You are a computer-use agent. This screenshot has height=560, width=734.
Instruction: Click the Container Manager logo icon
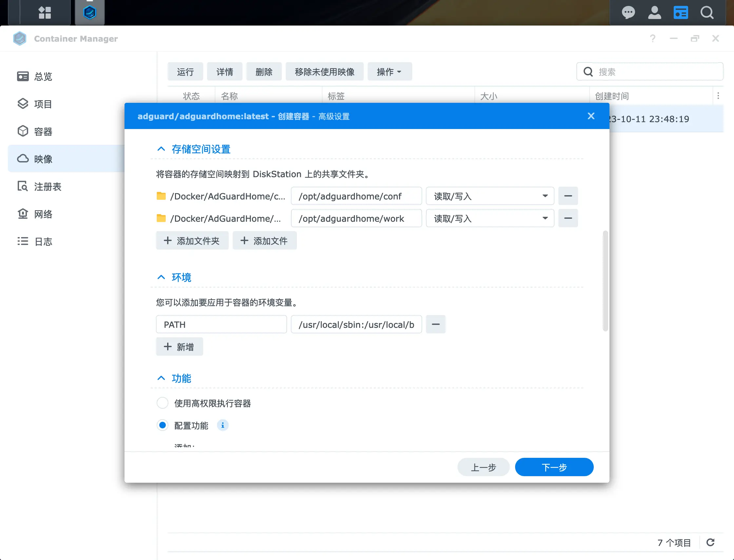pos(20,39)
